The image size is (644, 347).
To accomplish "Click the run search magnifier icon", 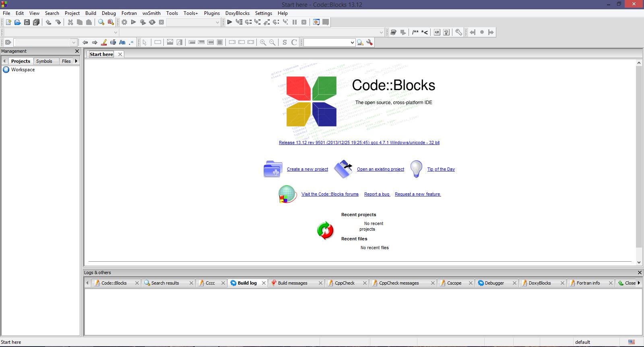I will [x=360, y=42].
